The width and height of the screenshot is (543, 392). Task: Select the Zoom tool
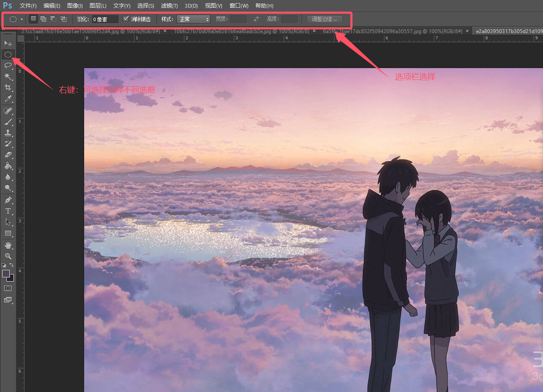8,256
